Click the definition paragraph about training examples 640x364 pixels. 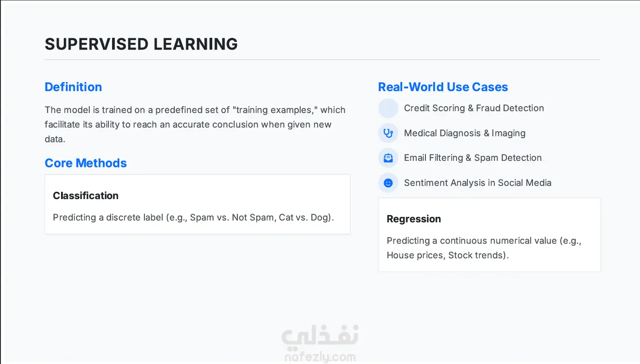195,124
